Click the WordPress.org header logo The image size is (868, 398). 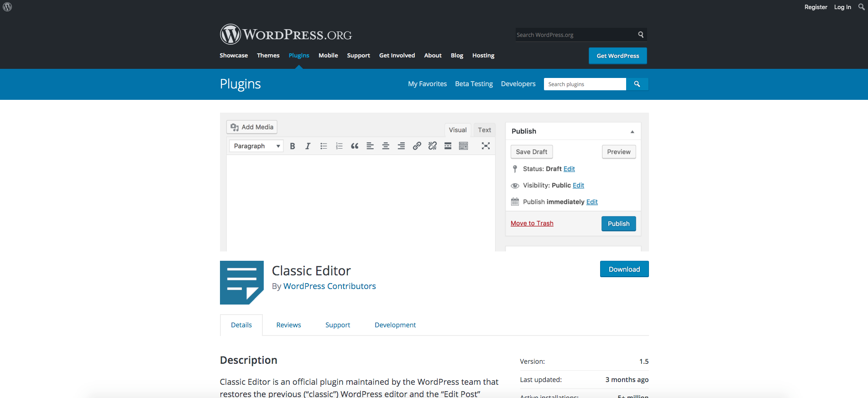(286, 34)
